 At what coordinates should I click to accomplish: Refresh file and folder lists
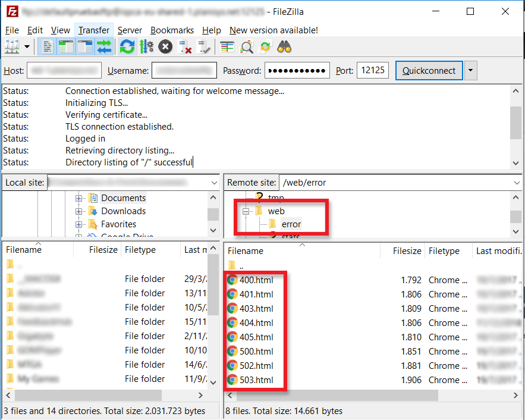pyautogui.click(x=127, y=47)
